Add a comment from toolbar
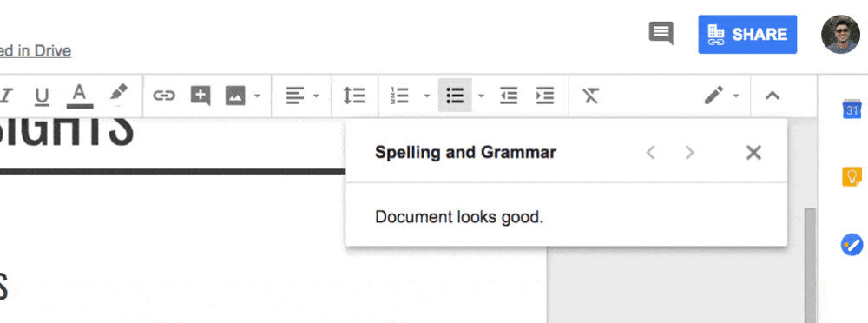The height and width of the screenshot is (323, 868). pyautogui.click(x=200, y=96)
